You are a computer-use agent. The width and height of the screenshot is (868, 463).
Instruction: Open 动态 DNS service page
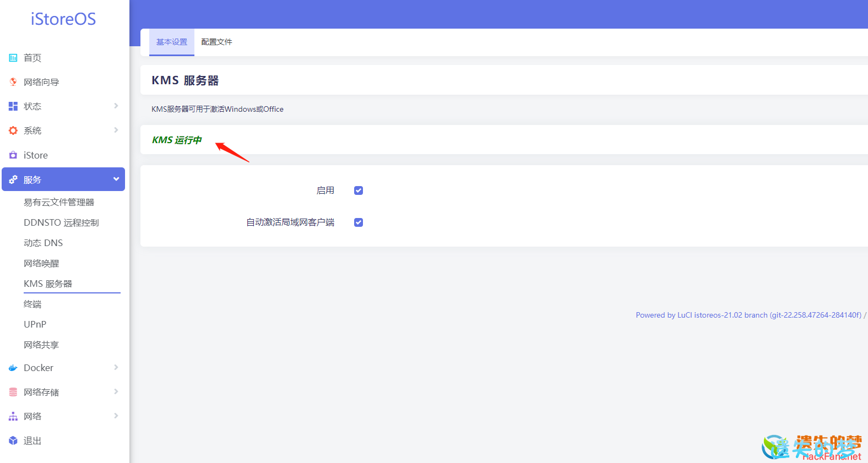coord(43,243)
